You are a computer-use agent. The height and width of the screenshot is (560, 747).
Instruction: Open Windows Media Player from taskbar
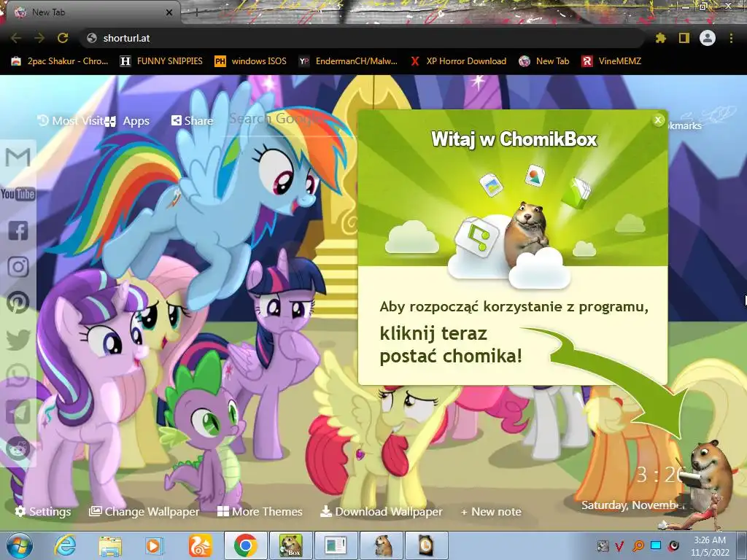(155, 545)
